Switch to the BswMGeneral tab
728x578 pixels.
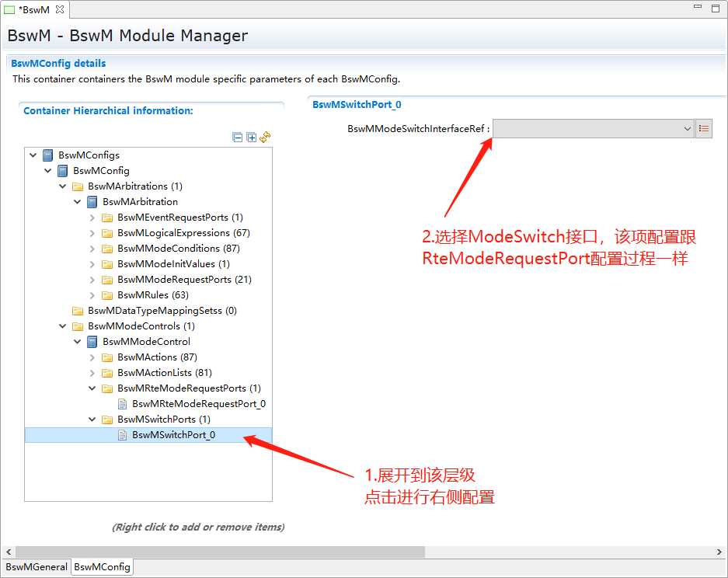(36, 567)
